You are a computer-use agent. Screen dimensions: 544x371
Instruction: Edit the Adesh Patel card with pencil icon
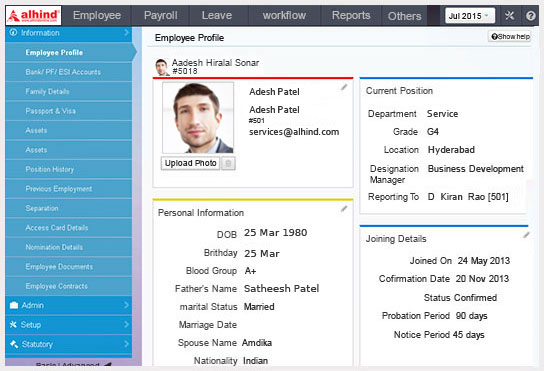(344, 87)
